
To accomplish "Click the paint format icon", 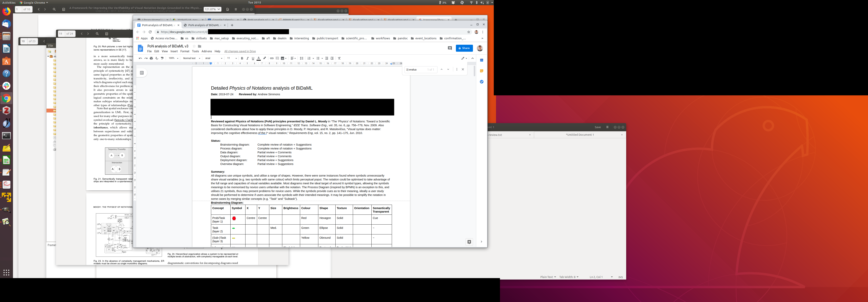I will [162, 58].
